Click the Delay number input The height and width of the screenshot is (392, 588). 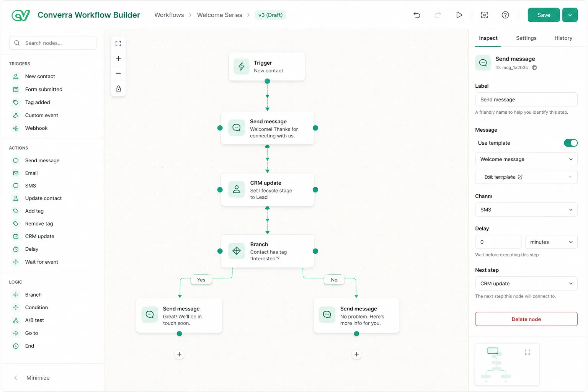pyautogui.click(x=498, y=242)
